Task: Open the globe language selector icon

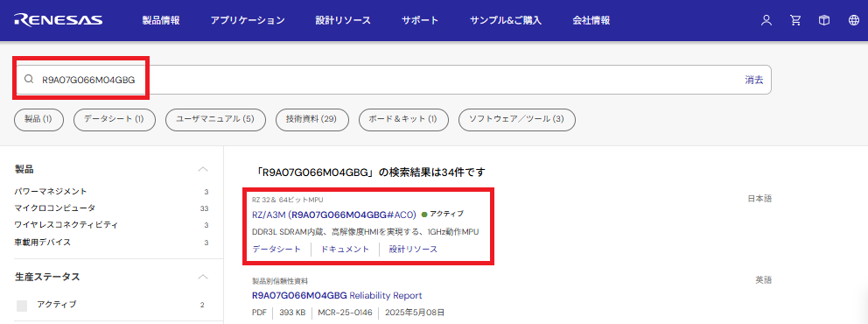Action: 854,20
